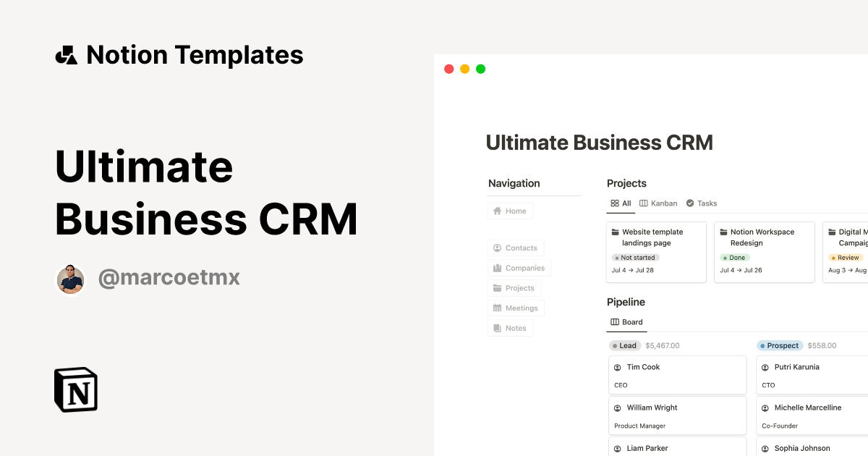Viewport: 868px width, 456px height.
Task: Open Contacts navigation button
Action: pyautogui.click(x=515, y=248)
